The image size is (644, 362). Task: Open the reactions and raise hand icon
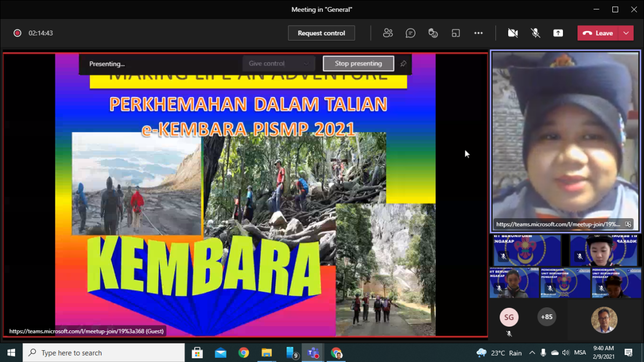click(x=433, y=33)
